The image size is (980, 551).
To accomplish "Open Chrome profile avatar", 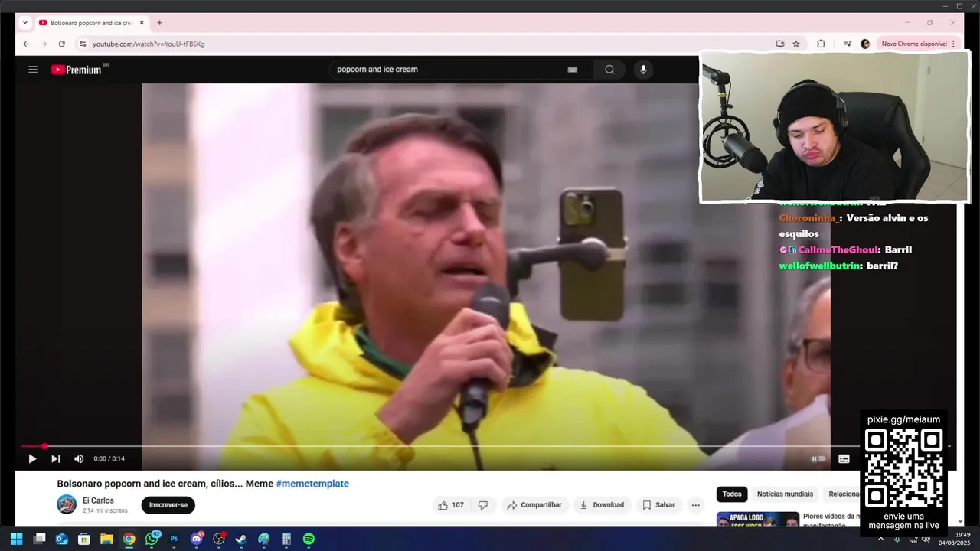I will [865, 44].
